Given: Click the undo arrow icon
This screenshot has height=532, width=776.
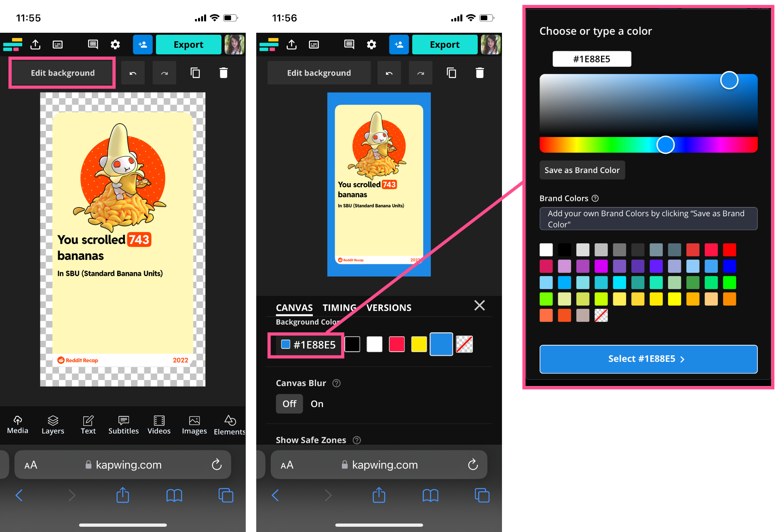Looking at the screenshot, I should coord(133,73).
